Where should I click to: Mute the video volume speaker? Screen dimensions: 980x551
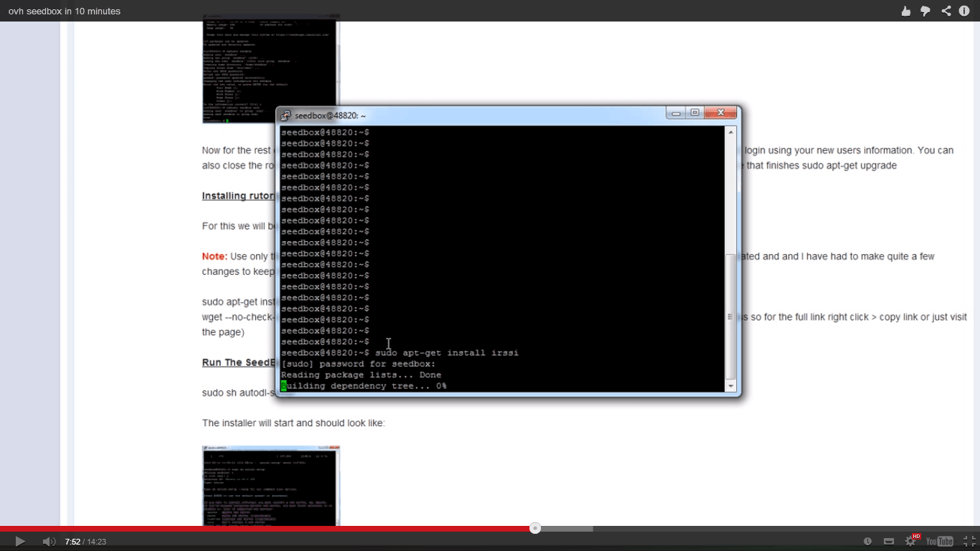pyautogui.click(x=48, y=542)
